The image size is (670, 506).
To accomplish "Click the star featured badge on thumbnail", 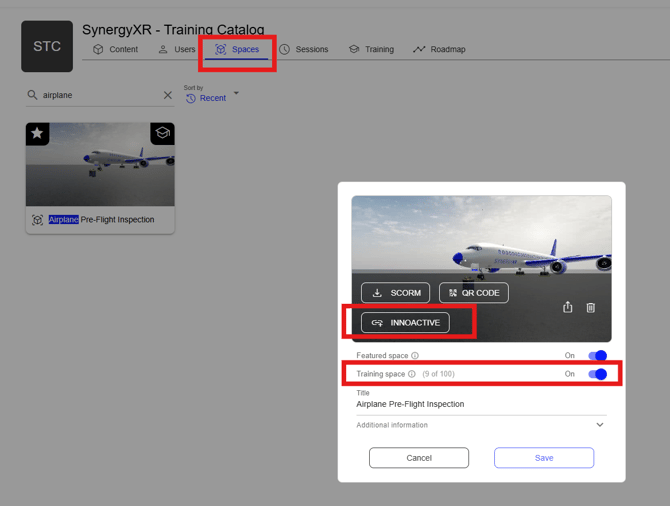I will point(38,133).
